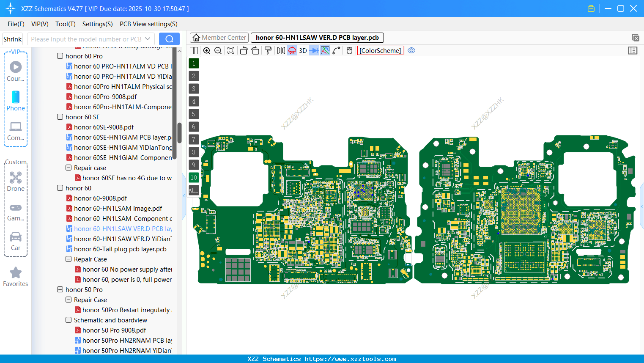Screen dimensions: 644x363
Task: Toggle the red lamp highlight tool
Action: coord(292,51)
